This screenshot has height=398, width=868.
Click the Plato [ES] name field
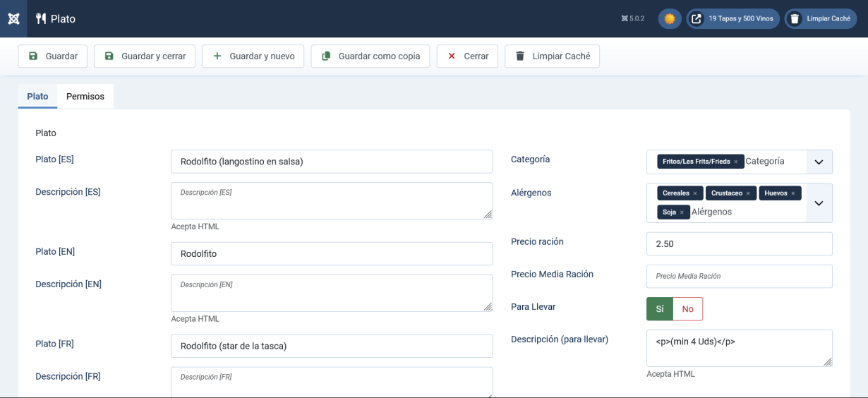[332, 162]
